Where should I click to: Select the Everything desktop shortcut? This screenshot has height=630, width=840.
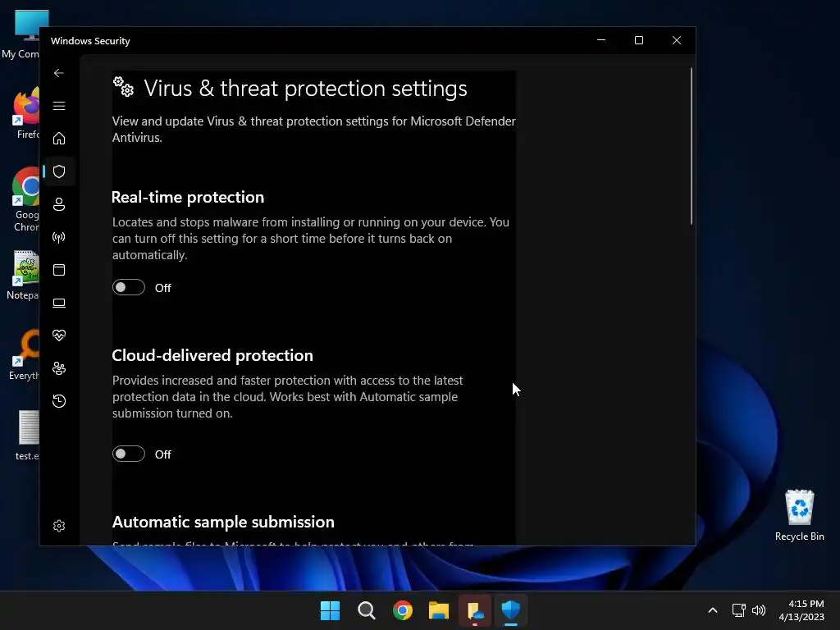(x=24, y=355)
